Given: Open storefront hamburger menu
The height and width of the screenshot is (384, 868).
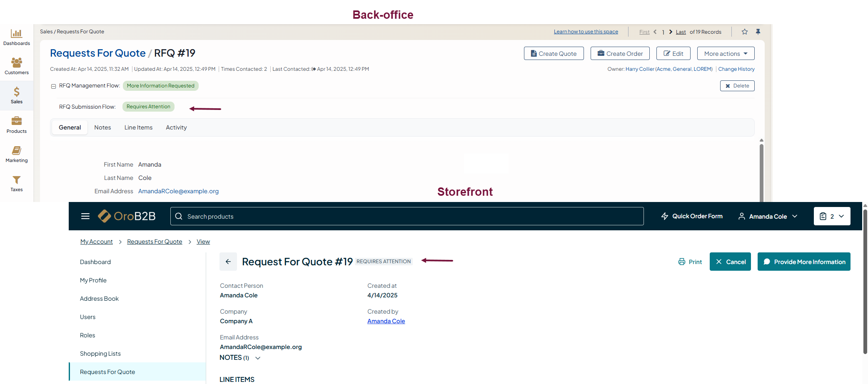Looking at the screenshot, I should (x=85, y=216).
